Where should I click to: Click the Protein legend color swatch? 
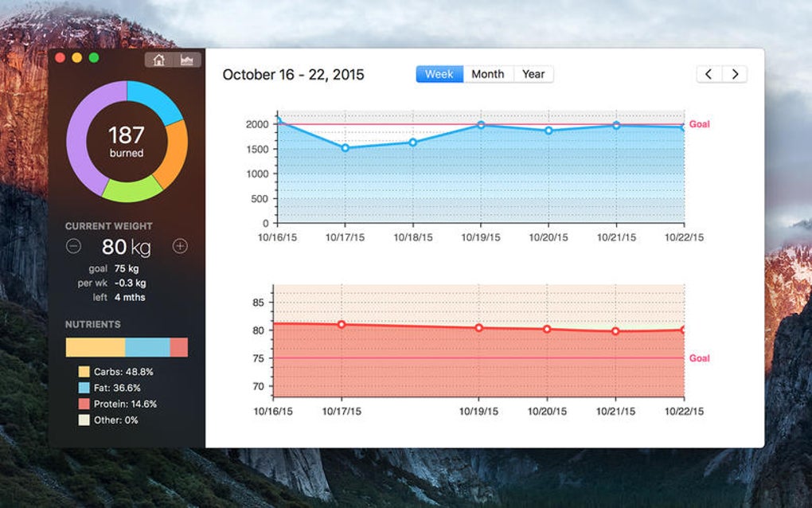point(84,404)
